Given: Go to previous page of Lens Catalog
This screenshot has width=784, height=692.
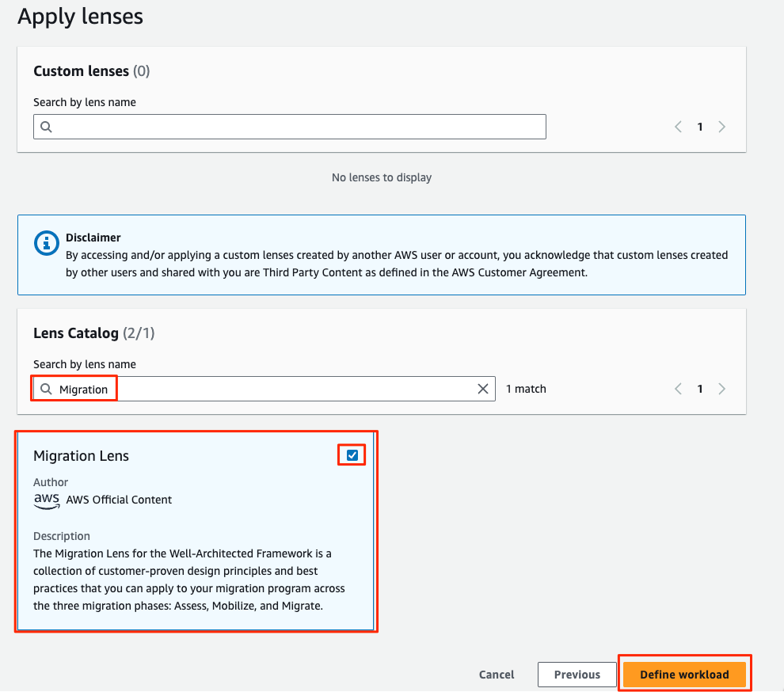Looking at the screenshot, I should coord(678,389).
